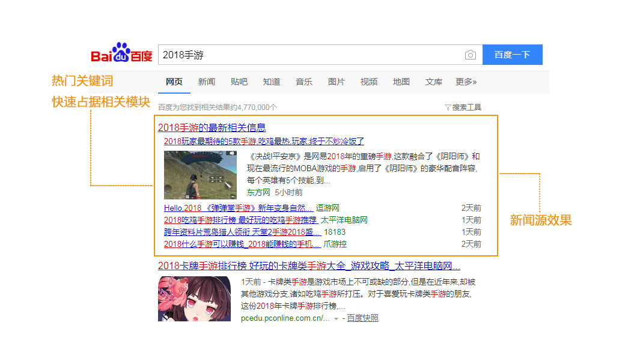Switch to the 图片 tab
Viewport: 643px width, 364px height.
(x=337, y=82)
